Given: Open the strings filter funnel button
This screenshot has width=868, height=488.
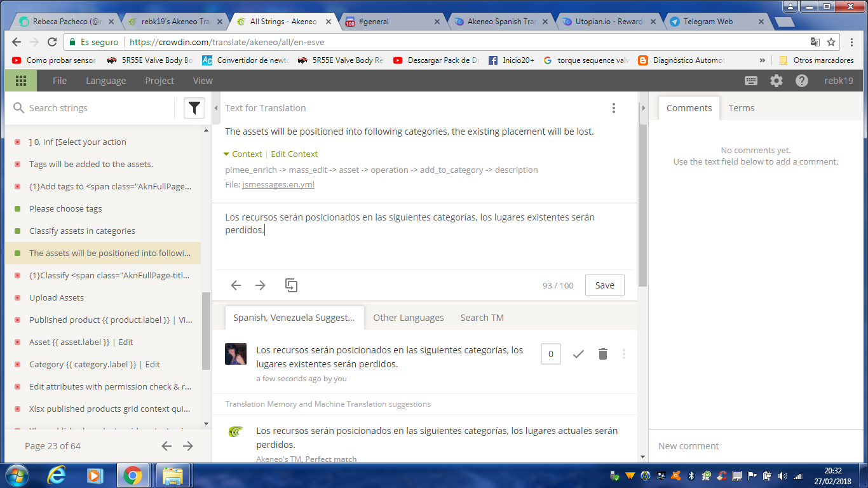Looking at the screenshot, I should coord(194,108).
